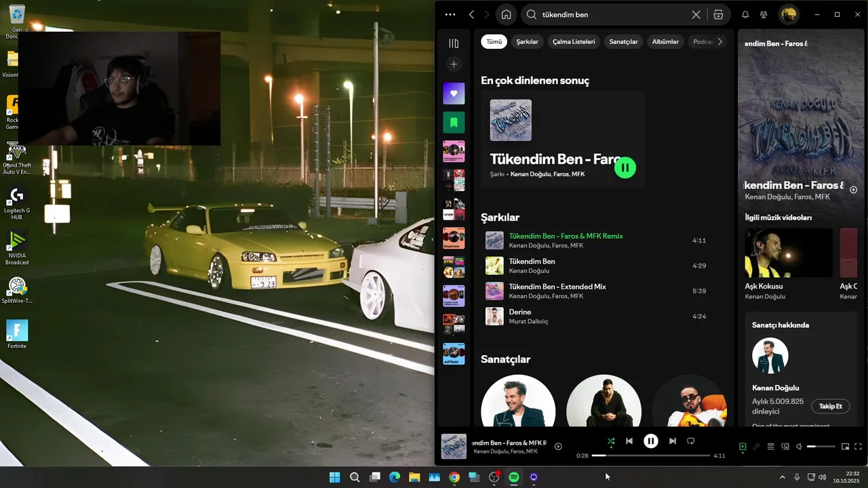Viewport: 868px width, 488px height.
Task: Open lyrics with the microphone icon
Action: [x=756, y=447]
